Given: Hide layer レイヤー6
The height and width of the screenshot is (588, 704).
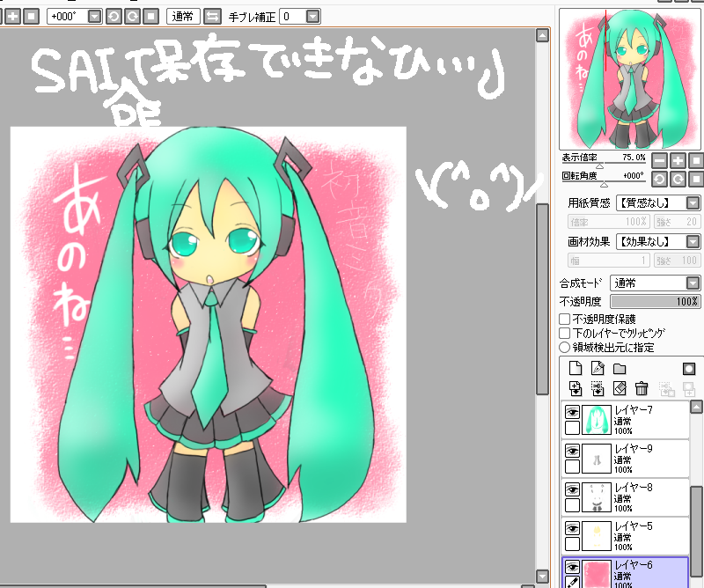Looking at the screenshot, I should tap(572, 567).
